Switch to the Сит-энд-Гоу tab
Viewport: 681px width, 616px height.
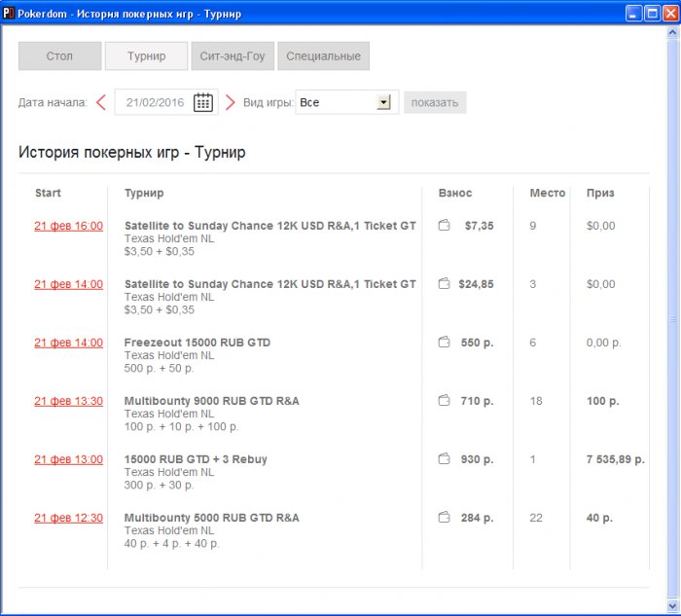233,56
